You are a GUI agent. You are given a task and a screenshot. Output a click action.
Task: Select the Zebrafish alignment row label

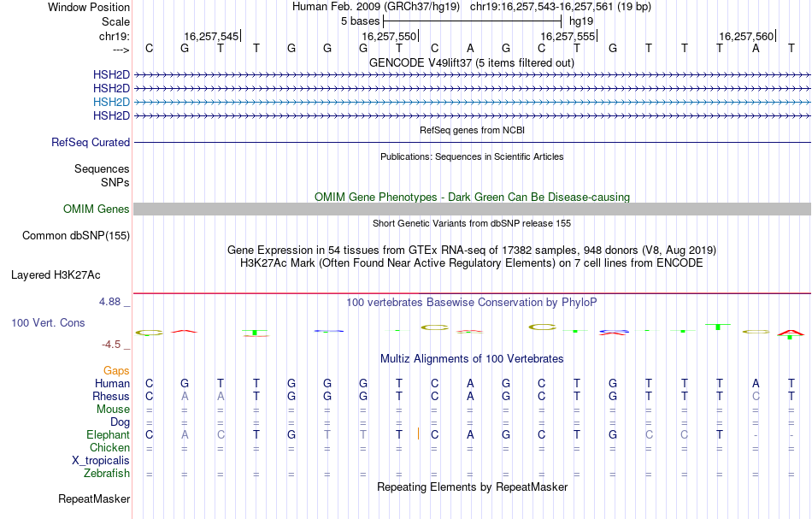107,474
